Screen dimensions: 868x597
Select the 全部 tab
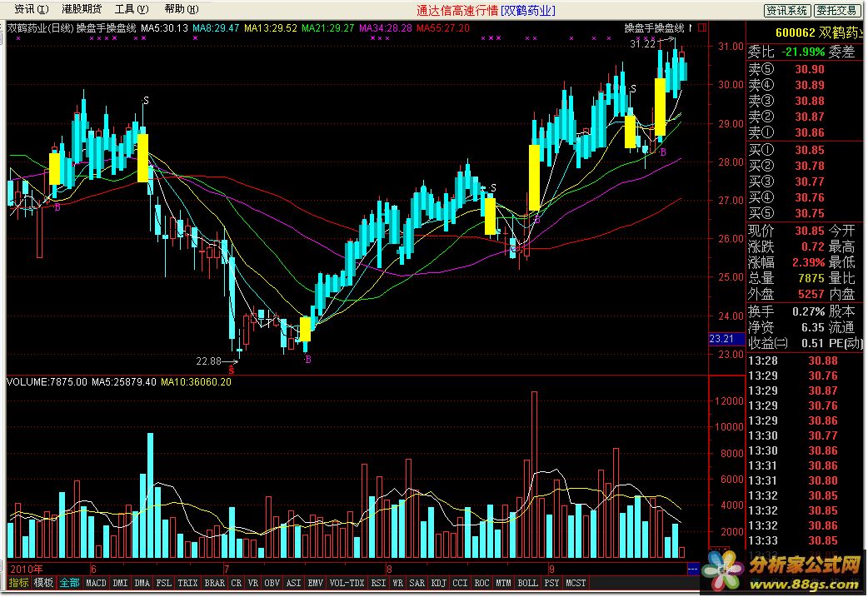click(69, 583)
